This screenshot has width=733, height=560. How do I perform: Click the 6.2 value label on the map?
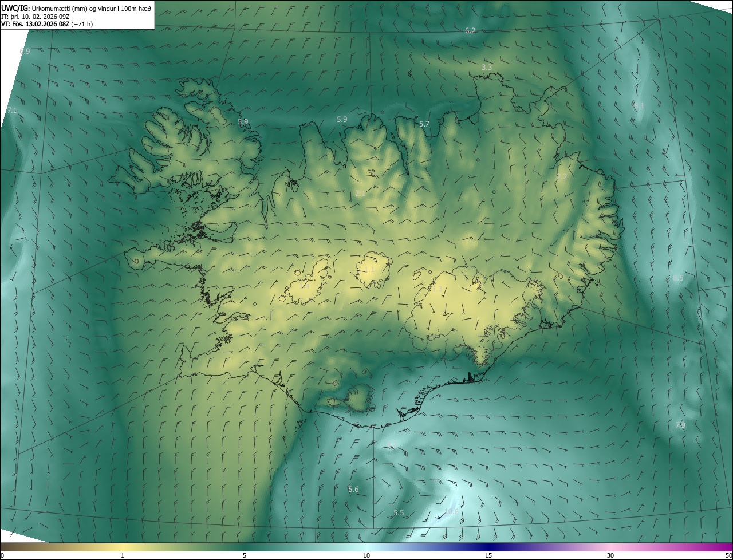coord(470,30)
